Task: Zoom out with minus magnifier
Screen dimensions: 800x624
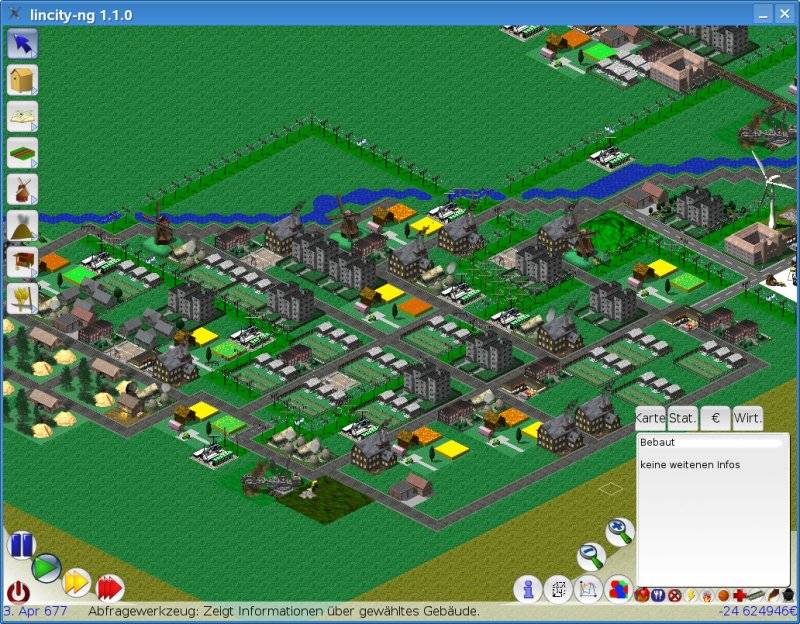Action: click(591, 556)
